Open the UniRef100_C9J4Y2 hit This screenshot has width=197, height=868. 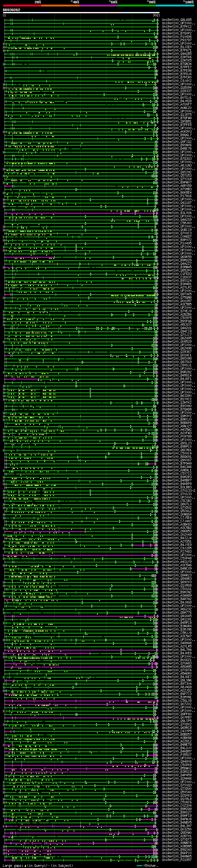pyautogui.click(x=177, y=81)
